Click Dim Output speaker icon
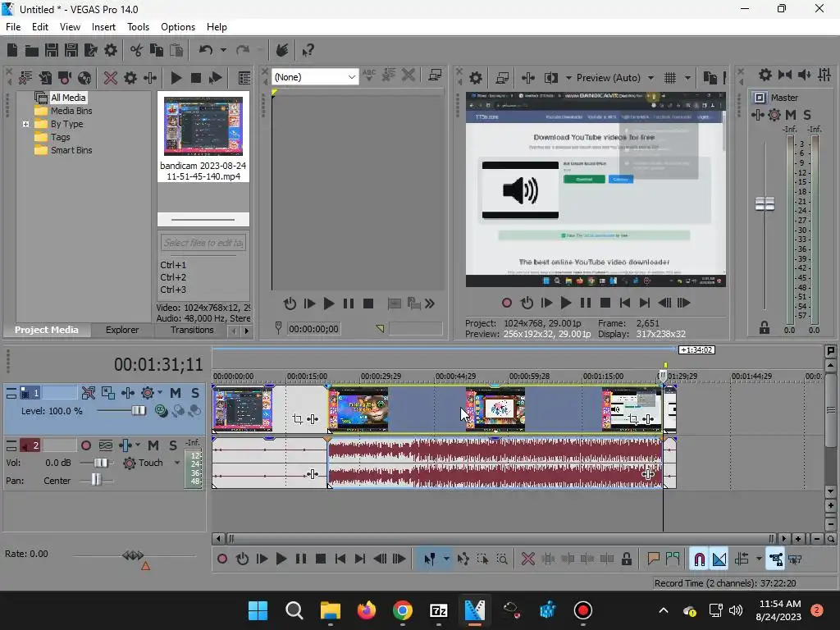840x630 pixels. point(804,75)
